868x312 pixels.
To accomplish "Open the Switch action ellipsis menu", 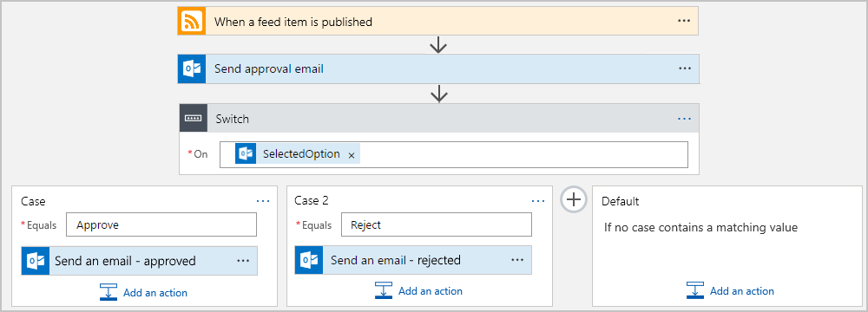I will tap(685, 119).
